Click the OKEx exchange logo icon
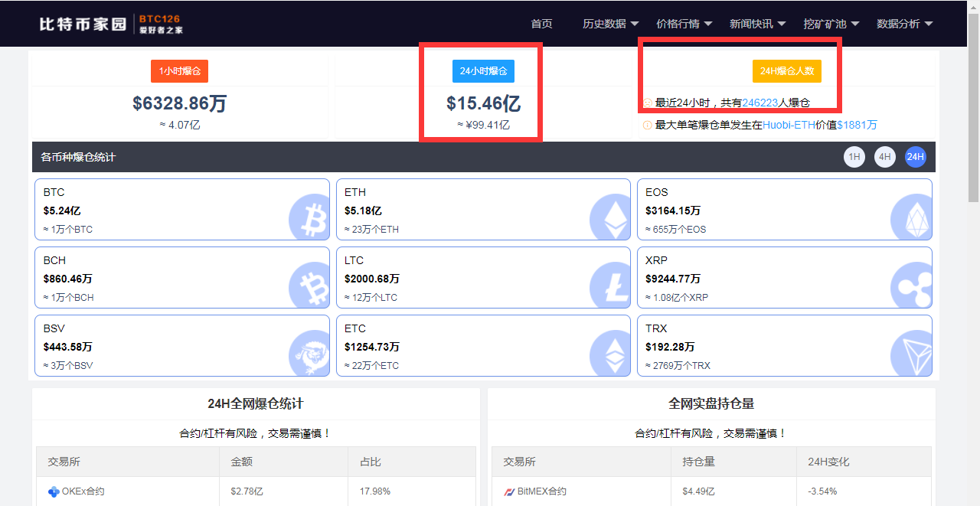 coord(54,491)
